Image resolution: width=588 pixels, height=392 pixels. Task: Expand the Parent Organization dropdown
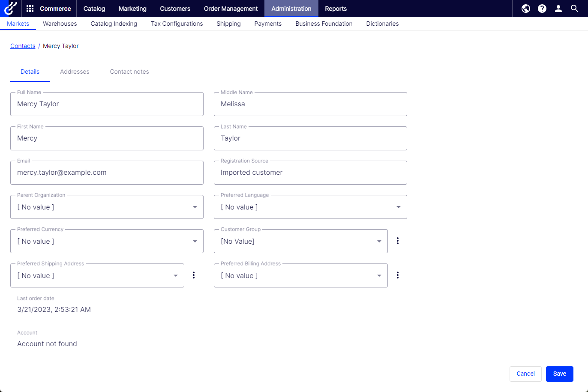pyautogui.click(x=107, y=207)
